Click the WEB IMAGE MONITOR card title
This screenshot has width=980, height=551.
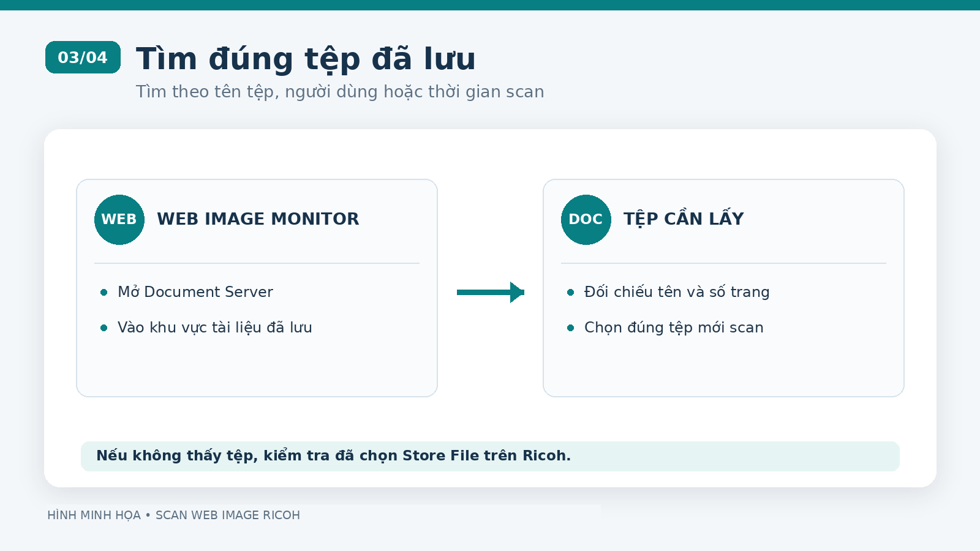tap(258, 219)
